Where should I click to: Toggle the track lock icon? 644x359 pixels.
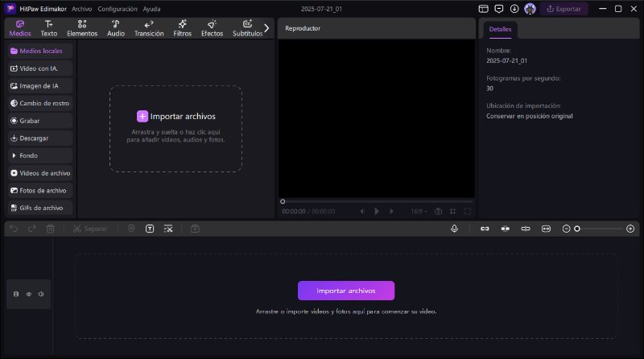pos(16,295)
